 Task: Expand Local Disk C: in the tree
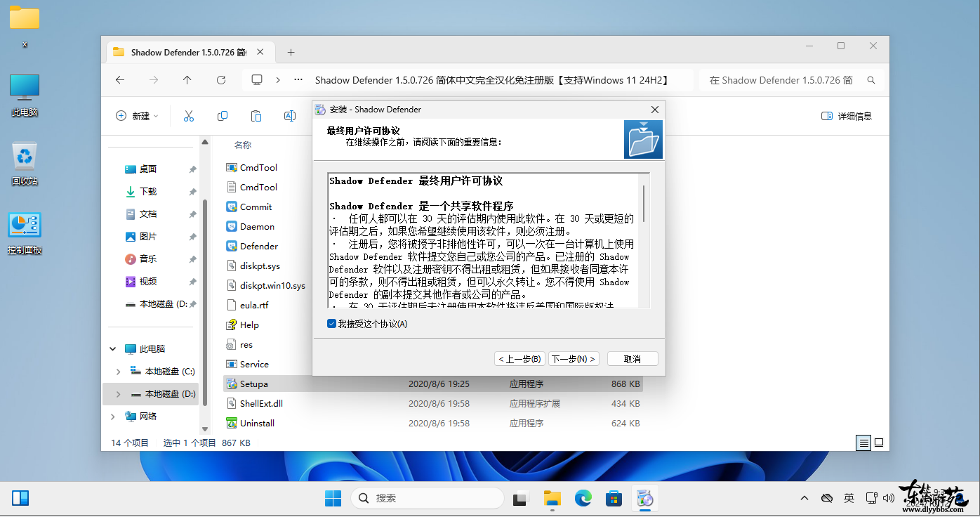[118, 371]
